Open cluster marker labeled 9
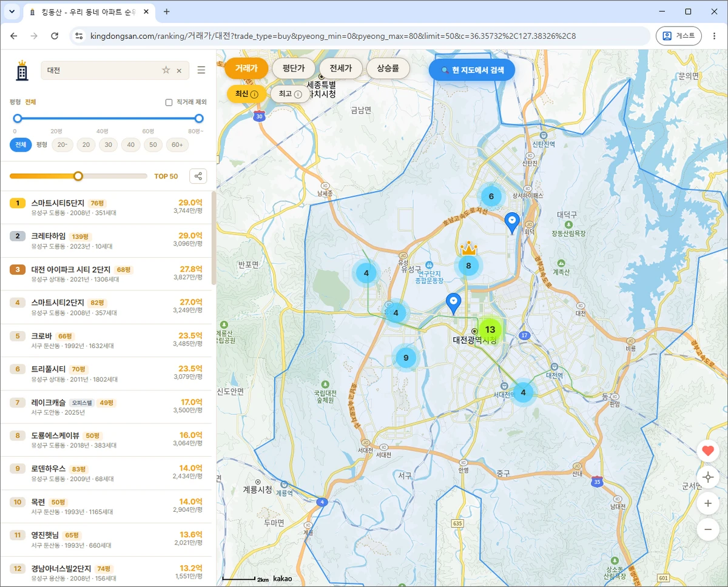The image size is (728, 587). pyautogui.click(x=406, y=358)
